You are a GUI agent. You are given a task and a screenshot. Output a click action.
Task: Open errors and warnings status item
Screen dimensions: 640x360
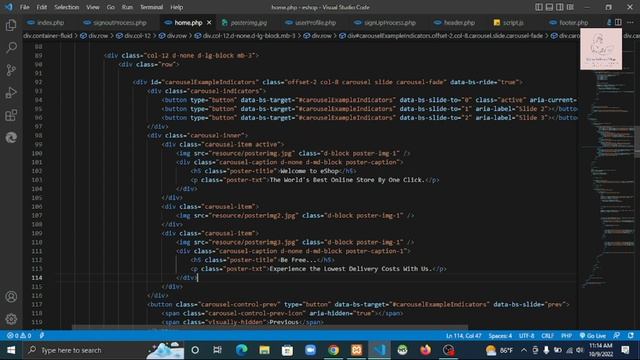pos(19,336)
